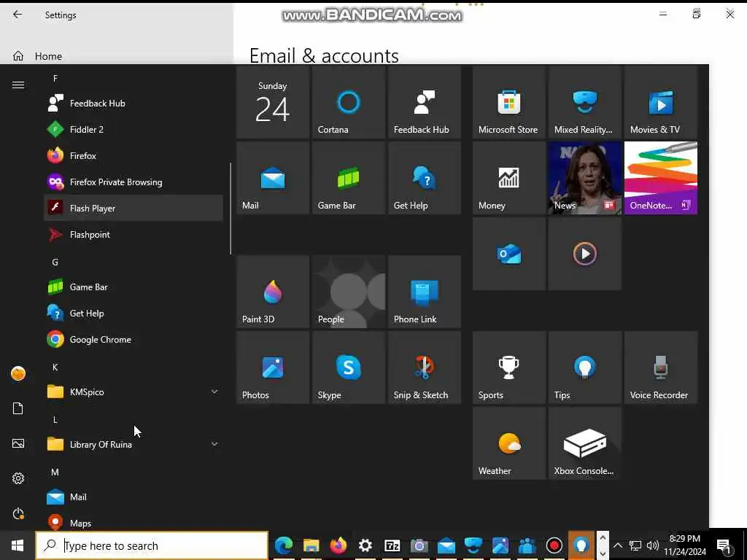Image resolution: width=747 pixels, height=560 pixels.
Task: Open the Bandicam record icon in taskbar
Action: [554, 545]
